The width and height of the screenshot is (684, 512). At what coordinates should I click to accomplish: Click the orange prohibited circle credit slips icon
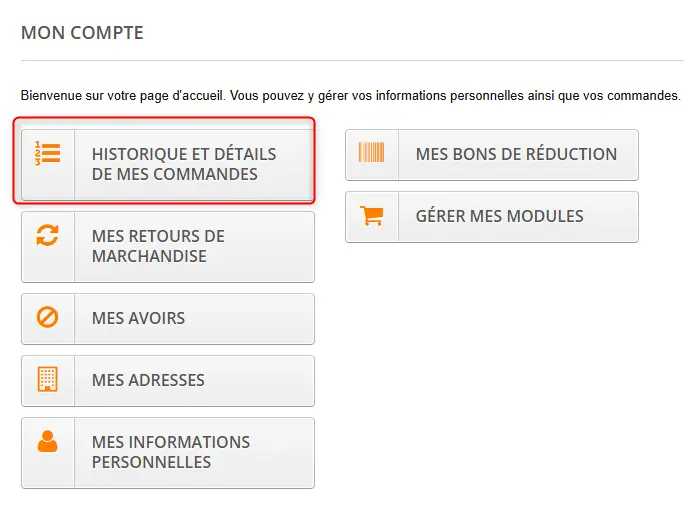[48, 317]
